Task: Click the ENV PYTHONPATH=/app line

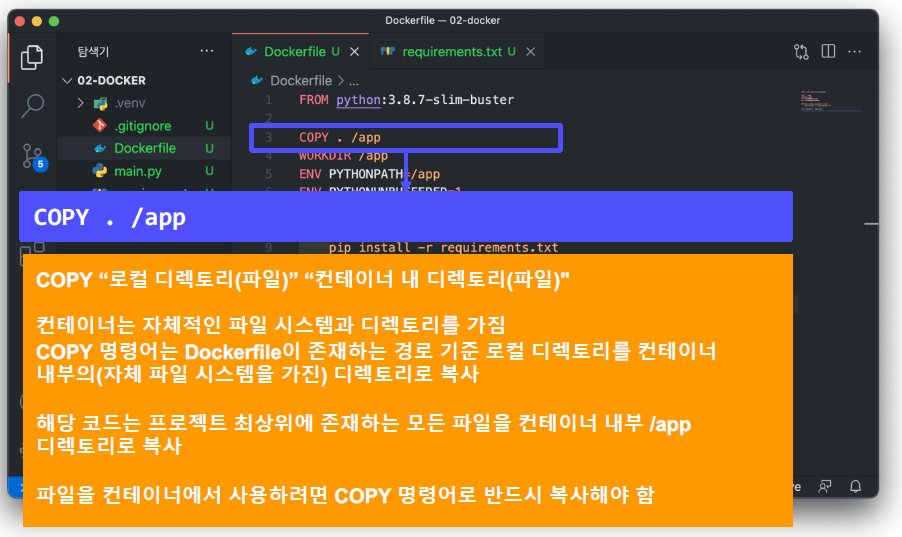Action: pos(369,174)
